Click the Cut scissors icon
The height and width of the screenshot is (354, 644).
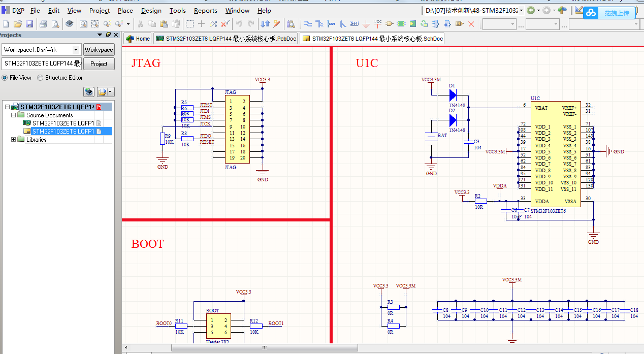[140, 24]
